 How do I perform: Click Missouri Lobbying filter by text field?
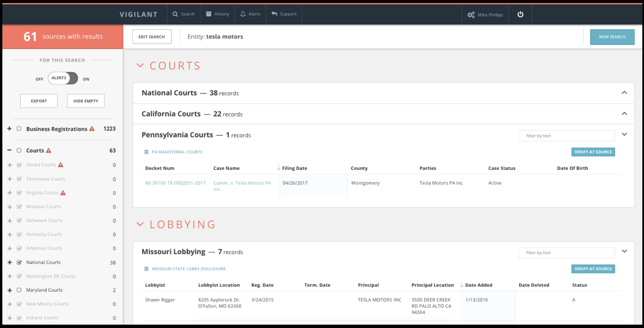(x=567, y=253)
